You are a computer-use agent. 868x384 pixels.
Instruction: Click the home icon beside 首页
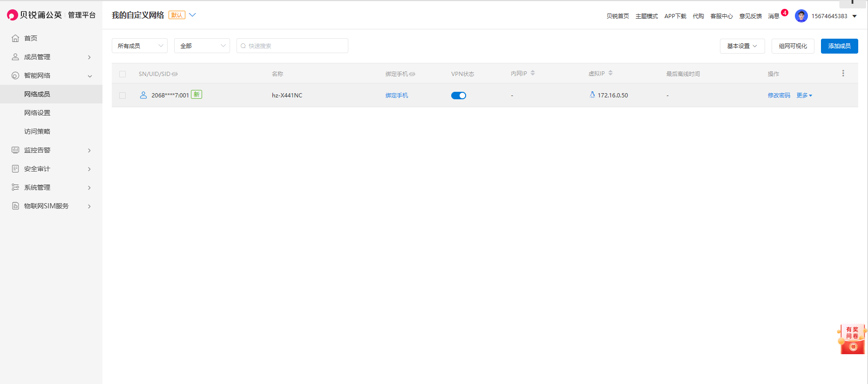[15, 38]
